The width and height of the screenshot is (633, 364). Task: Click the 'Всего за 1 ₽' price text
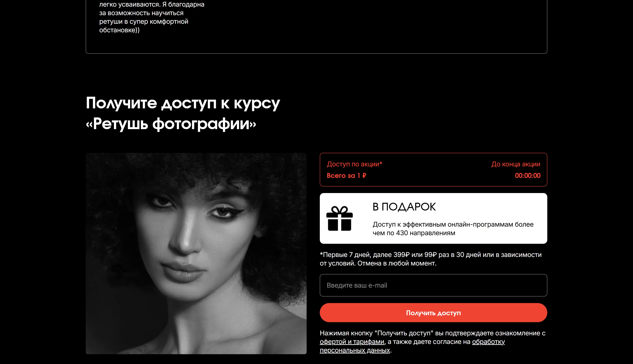[346, 176]
